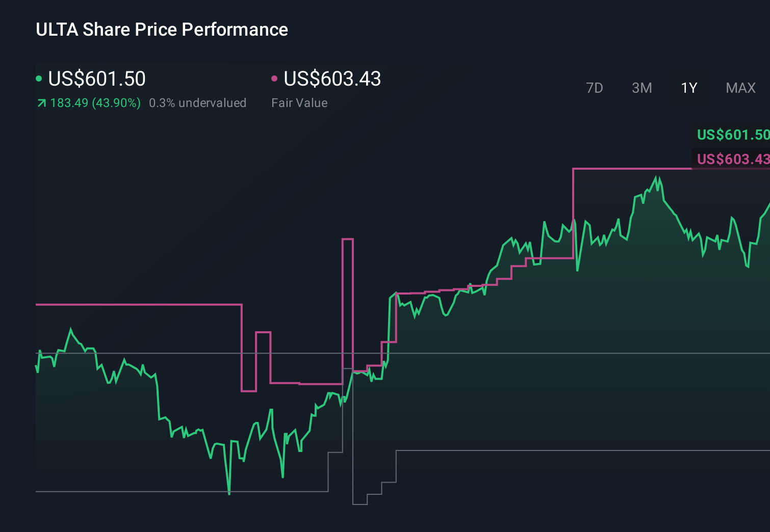
Task: Click the 0.3% undervalued text
Action: 198,103
